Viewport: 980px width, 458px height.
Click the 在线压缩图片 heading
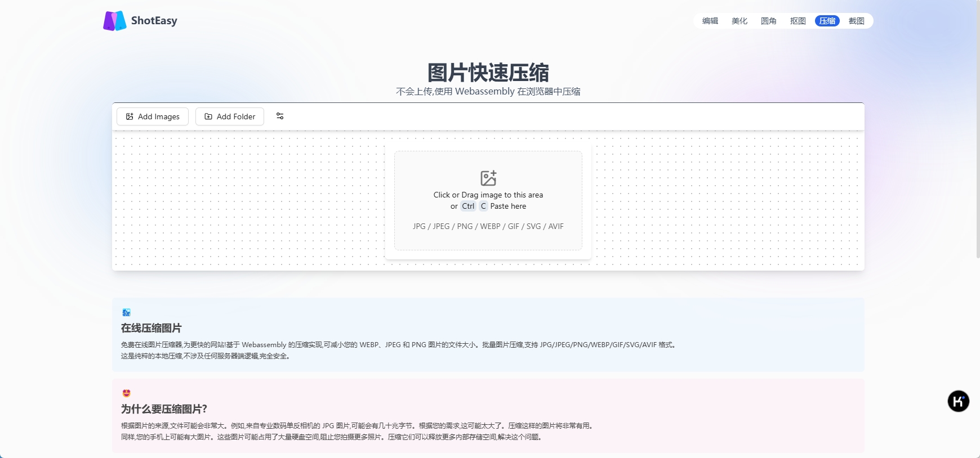[152, 328]
